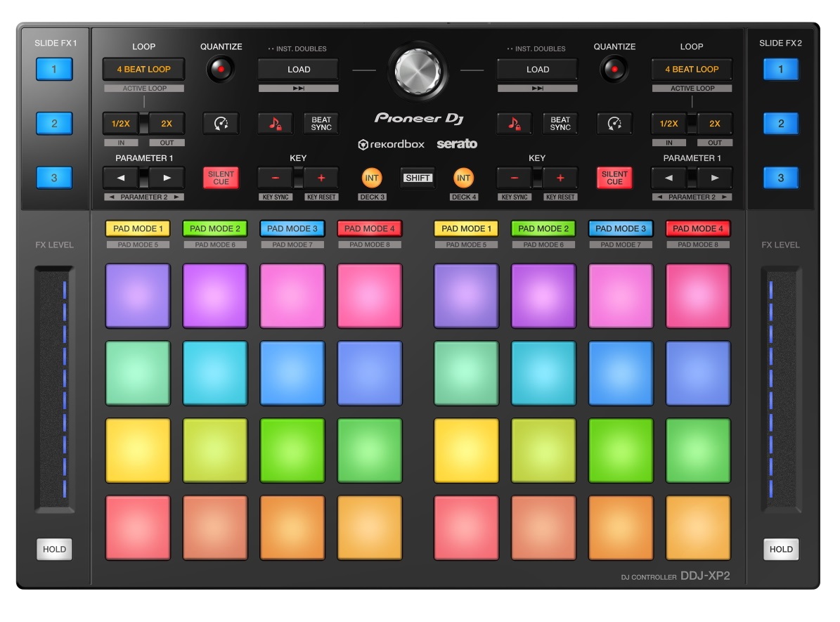Trigger Slide FX2 button 2

pyautogui.click(x=780, y=124)
